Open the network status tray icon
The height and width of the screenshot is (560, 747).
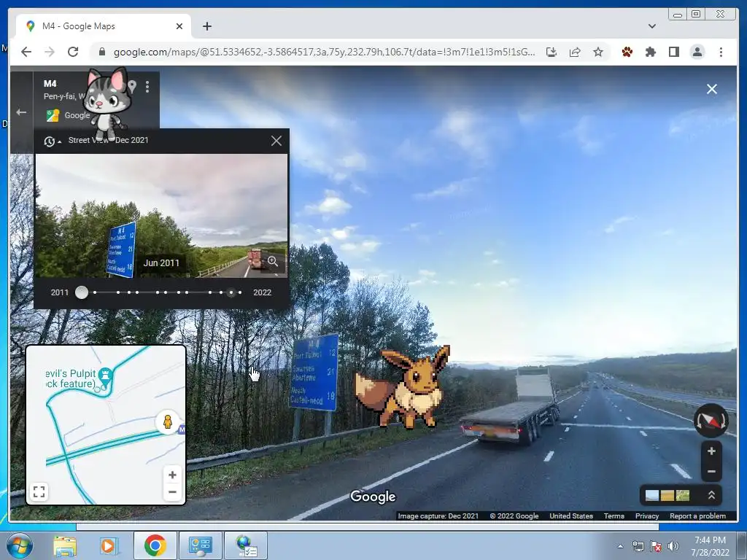[638, 546]
